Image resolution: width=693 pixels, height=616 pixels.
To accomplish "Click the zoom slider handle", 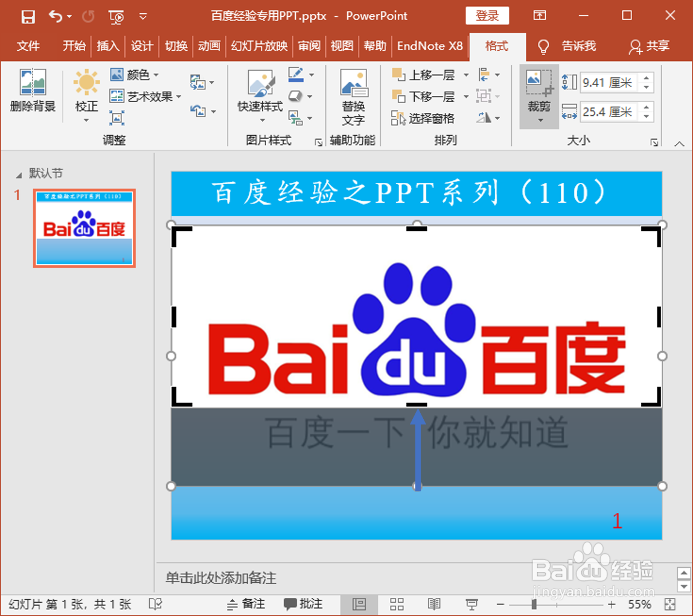I will coord(534,604).
